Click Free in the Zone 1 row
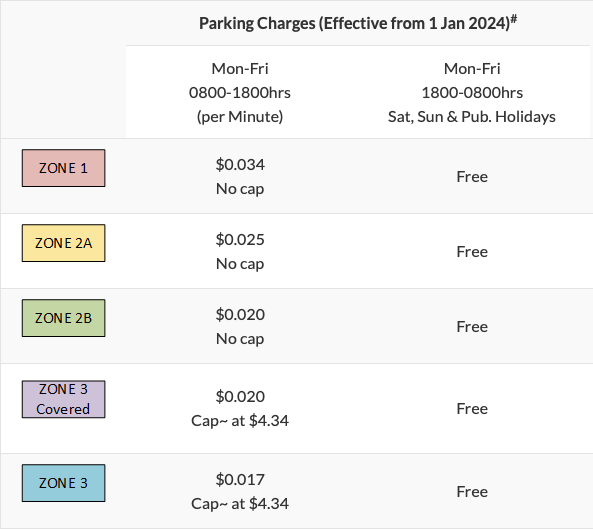 point(472,177)
